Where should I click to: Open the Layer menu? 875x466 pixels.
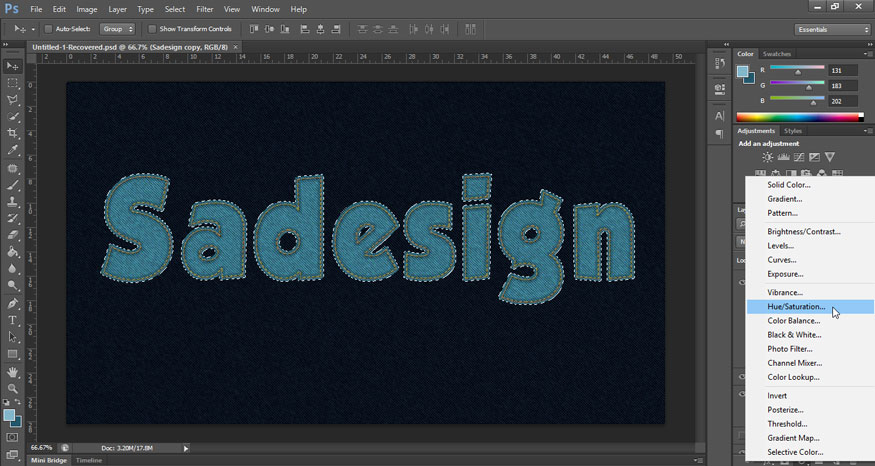click(117, 9)
